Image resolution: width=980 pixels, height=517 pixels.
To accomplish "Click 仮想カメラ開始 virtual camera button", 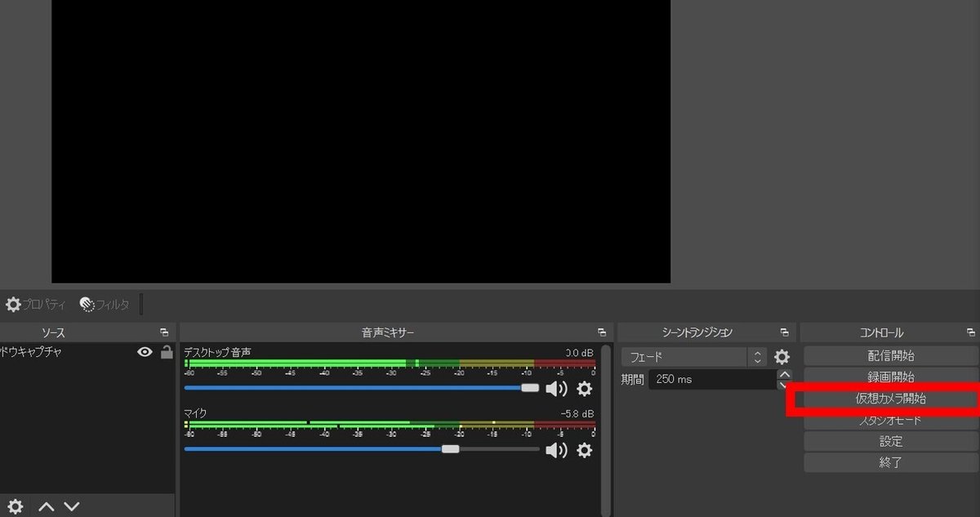I will (x=890, y=399).
